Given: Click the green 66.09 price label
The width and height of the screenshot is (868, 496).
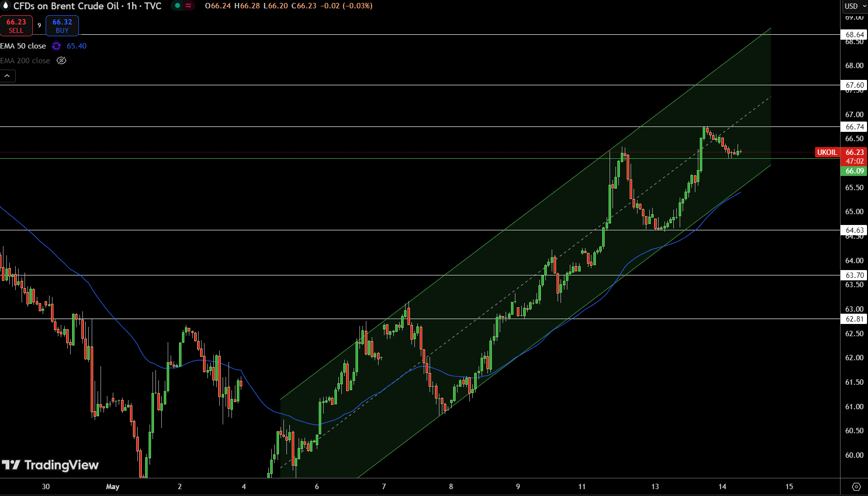Looking at the screenshot, I should 854,171.
